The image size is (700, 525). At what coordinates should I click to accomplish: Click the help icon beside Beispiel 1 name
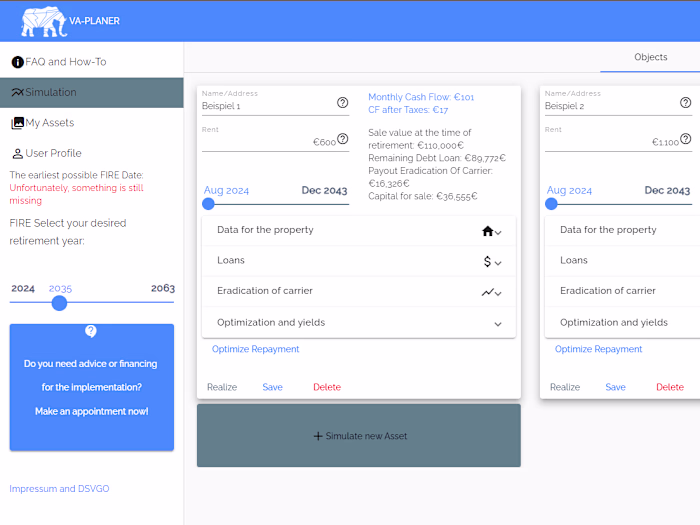coord(342,103)
